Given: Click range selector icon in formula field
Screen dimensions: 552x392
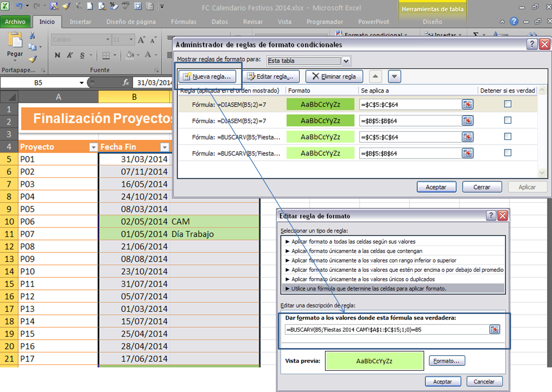Looking at the screenshot, I should pyautogui.click(x=494, y=330).
